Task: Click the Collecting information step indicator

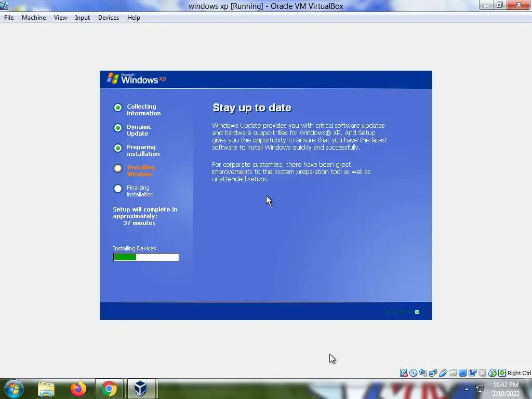Action: point(118,108)
